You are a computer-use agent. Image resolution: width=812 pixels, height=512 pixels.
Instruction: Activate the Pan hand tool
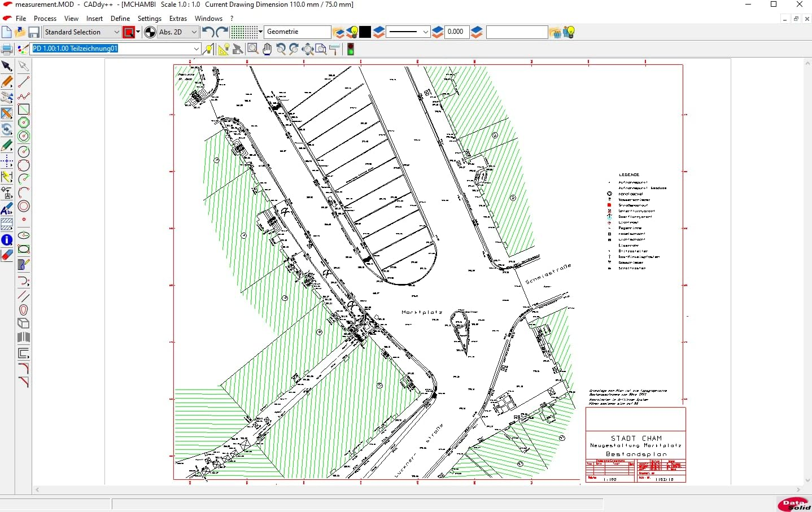point(266,49)
